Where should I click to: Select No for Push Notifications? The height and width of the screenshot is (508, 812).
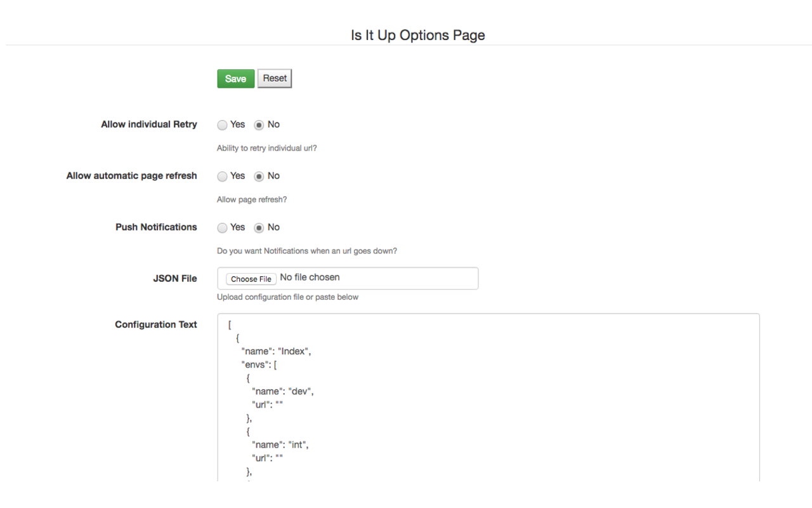click(259, 228)
